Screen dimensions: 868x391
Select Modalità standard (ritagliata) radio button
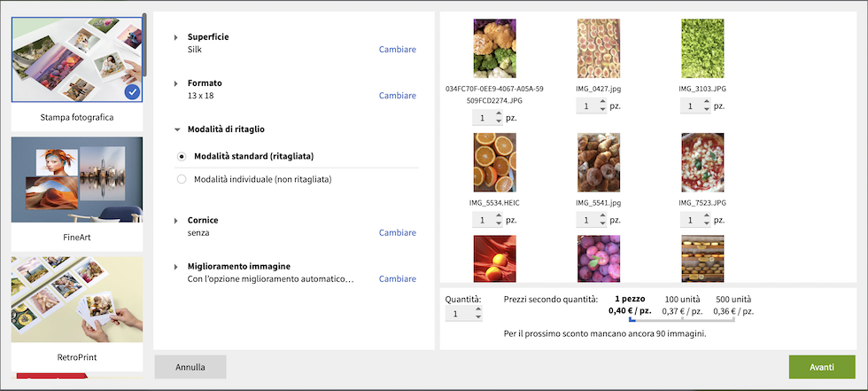pos(182,156)
